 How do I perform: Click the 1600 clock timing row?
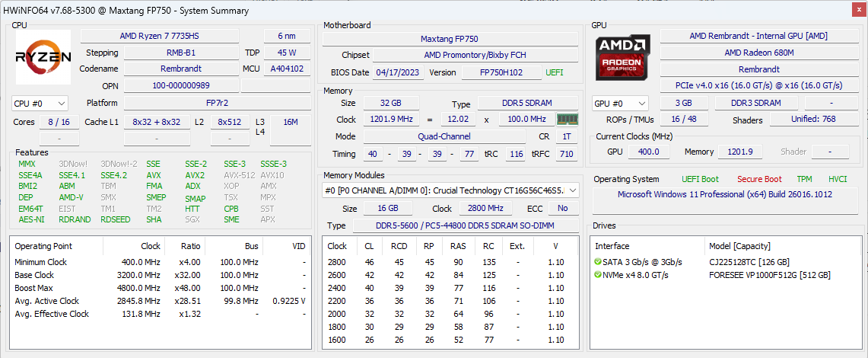coord(450,340)
